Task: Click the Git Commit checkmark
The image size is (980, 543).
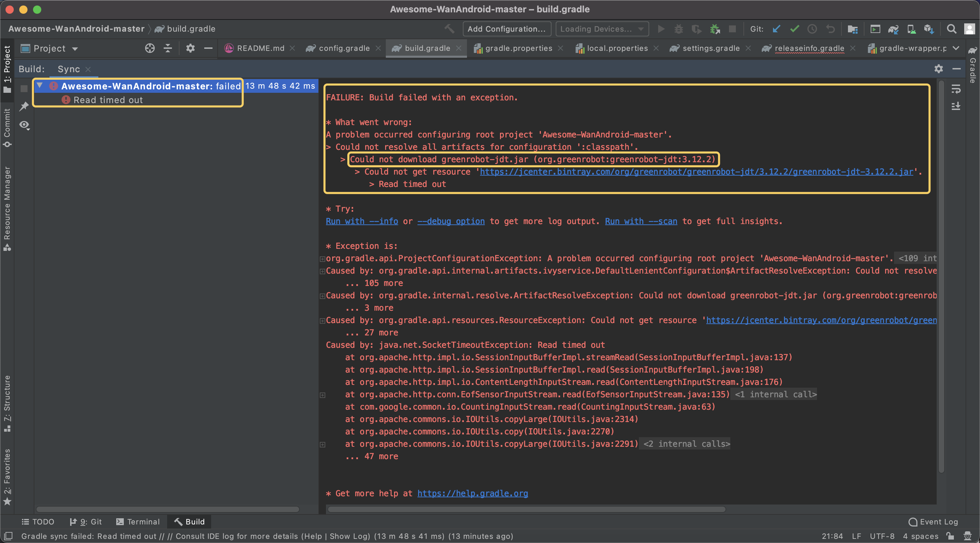Action: pos(794,29)
